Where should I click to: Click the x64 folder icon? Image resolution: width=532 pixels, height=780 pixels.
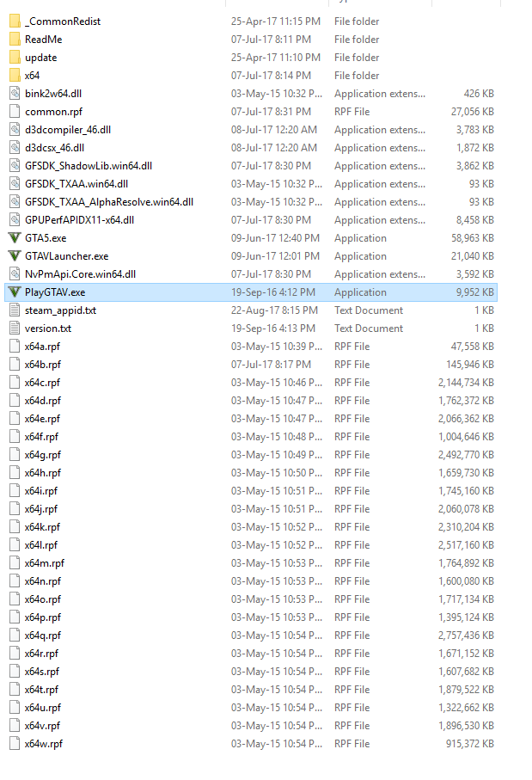(15, 76)
